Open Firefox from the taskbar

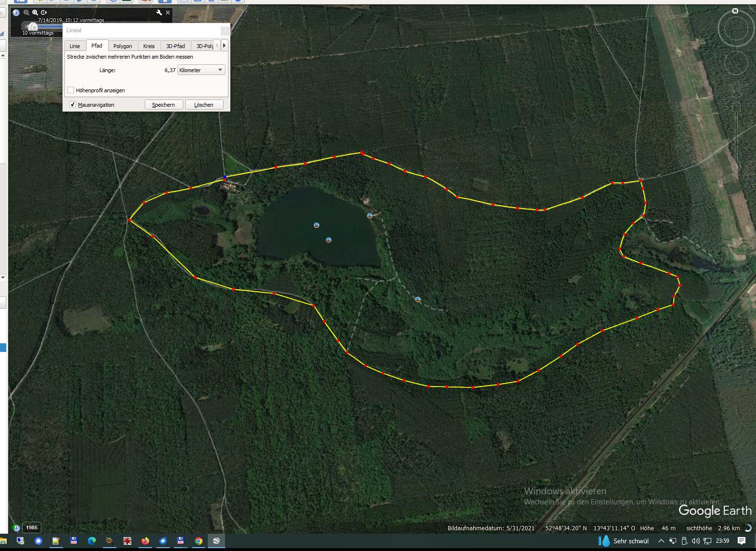145,541
